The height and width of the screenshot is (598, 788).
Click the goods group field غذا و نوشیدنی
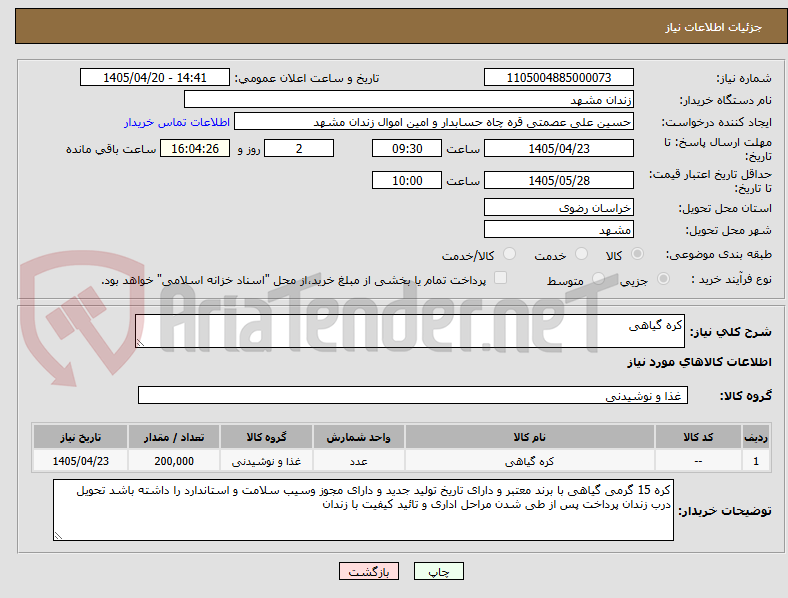tap(413, 395)
